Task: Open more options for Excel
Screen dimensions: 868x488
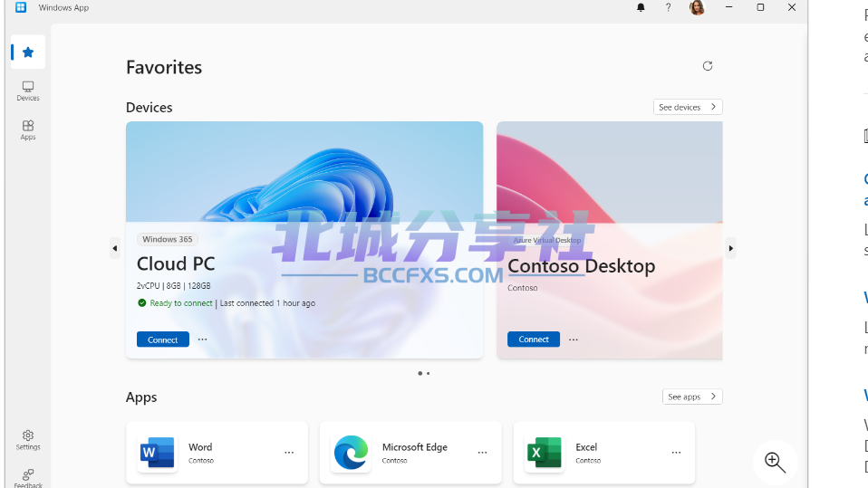Action: (x=676, y=453)
